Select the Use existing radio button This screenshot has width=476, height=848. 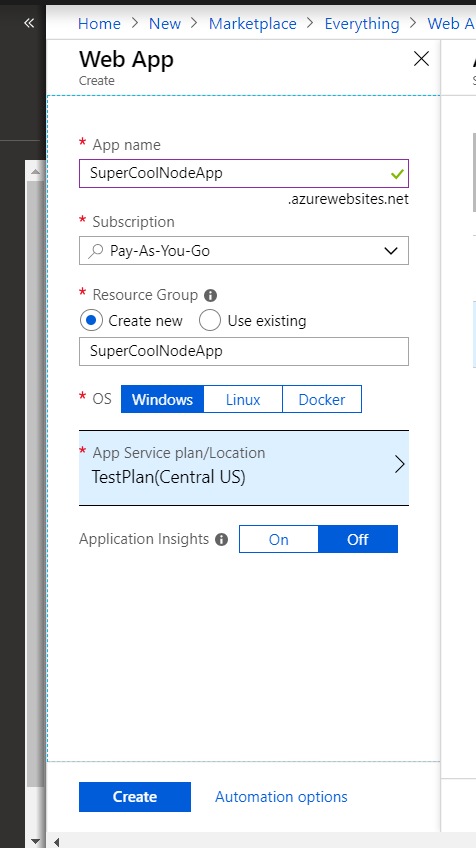(209, 321)
